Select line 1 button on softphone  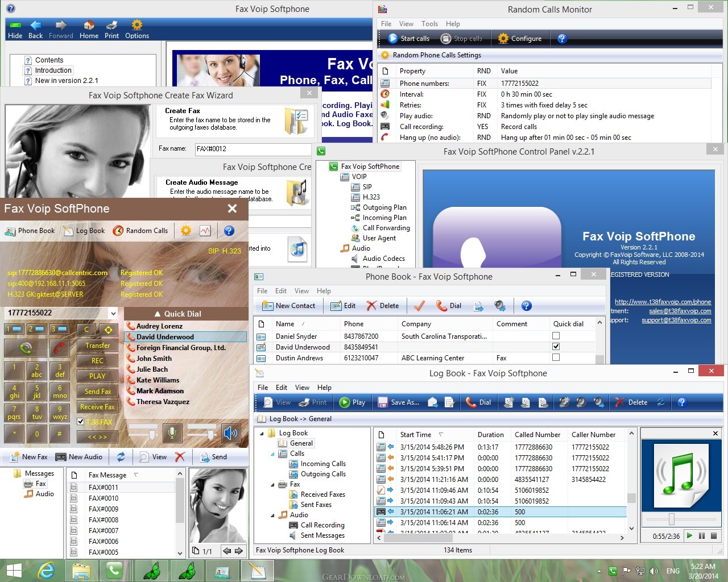(x=14, y=329)
